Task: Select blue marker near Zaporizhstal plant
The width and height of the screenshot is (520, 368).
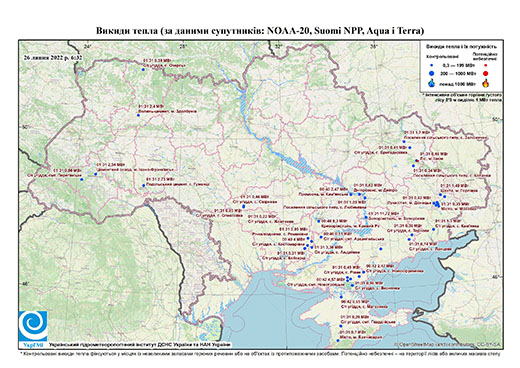Action: pyautogui.click(x=366, y=218)
